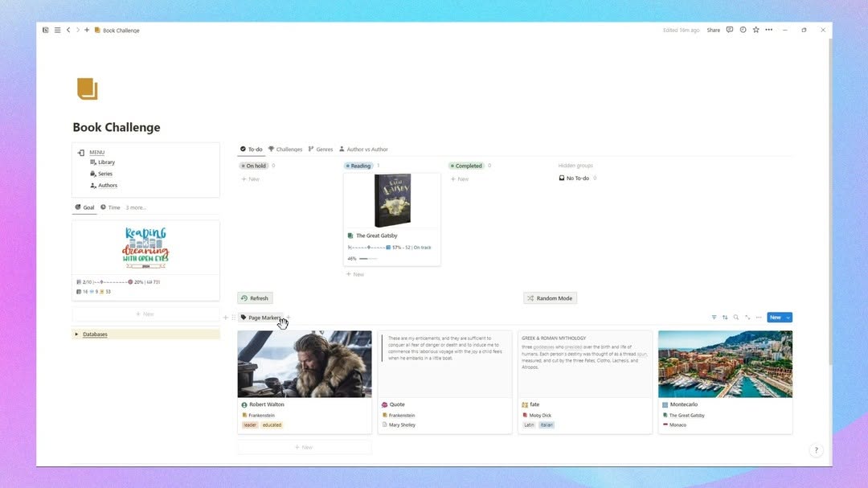Open the Reading dreaming goal card image
Image resolution: width=868 pixels, height=488 pixels.
(x=145, y=248)
